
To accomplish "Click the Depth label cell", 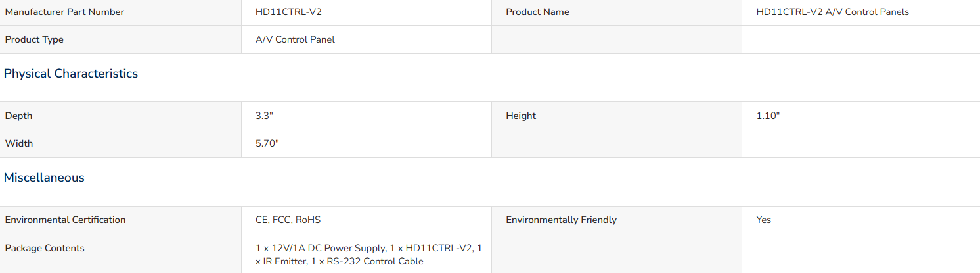I will pyautogui.click(x=121, y=116).
